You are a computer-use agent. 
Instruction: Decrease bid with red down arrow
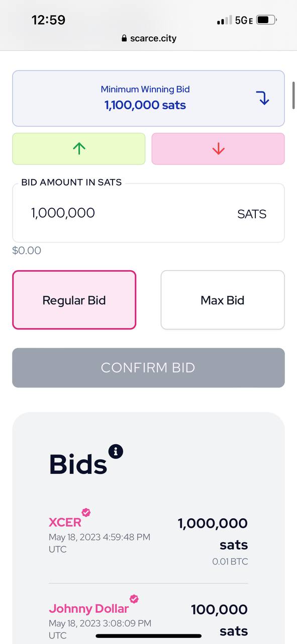pos(218,148)
